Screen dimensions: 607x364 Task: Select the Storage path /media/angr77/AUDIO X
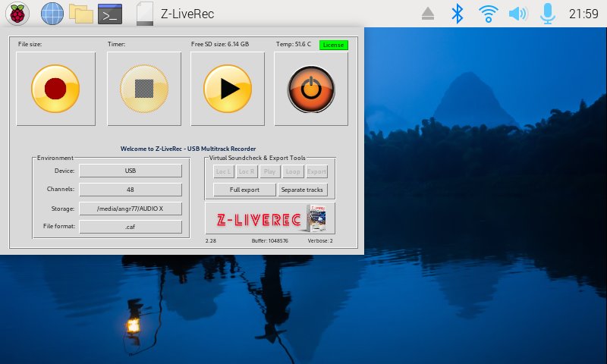pyautogui.click(x=131, y=209)
